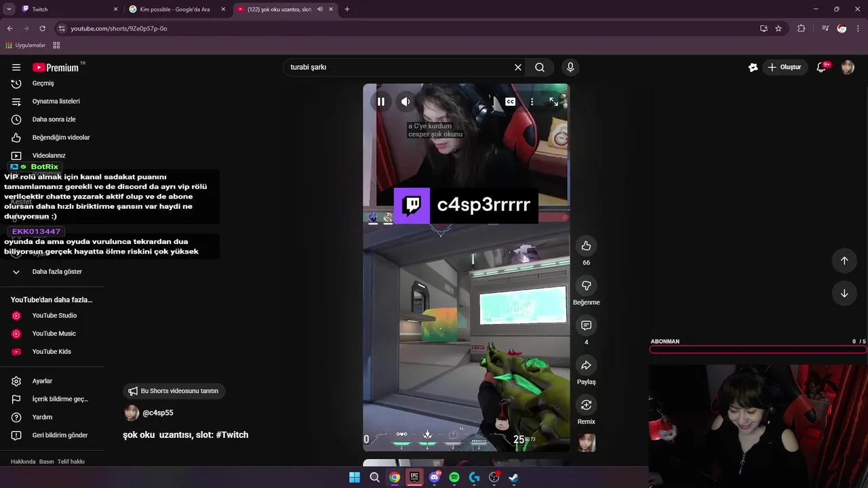Open sound thumbnail below Remix
This screenshot has height=488, width=868.
[x=587, y=443]
